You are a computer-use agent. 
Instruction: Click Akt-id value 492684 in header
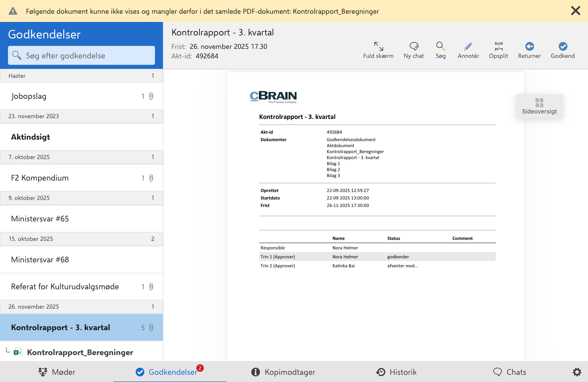[x=207, y=56]
